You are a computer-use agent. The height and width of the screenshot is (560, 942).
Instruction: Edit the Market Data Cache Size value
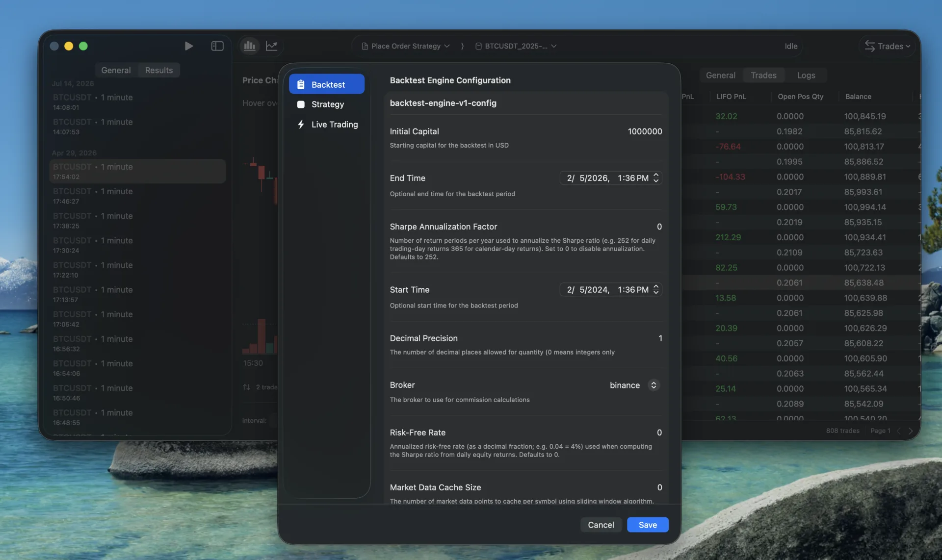point(659,487)
